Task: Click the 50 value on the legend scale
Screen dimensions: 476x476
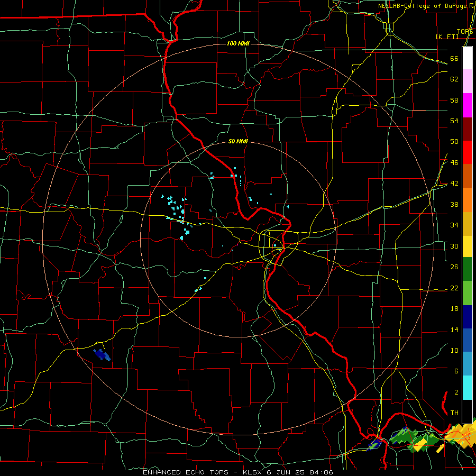Action: pyautogui.click(x=454, y=141)
